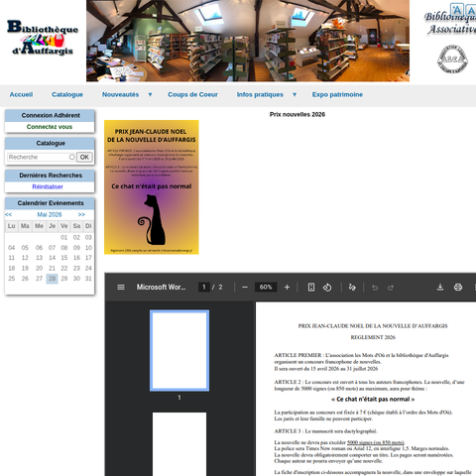Click the PDF page number field
This screenshot has height=476, width=476.
coord(204,287)
